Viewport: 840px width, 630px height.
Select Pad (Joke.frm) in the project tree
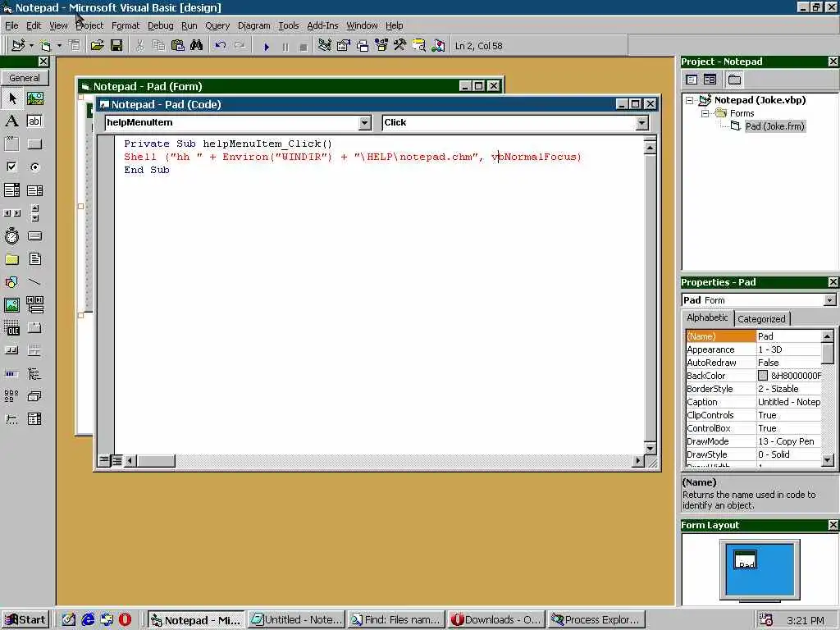774,126
